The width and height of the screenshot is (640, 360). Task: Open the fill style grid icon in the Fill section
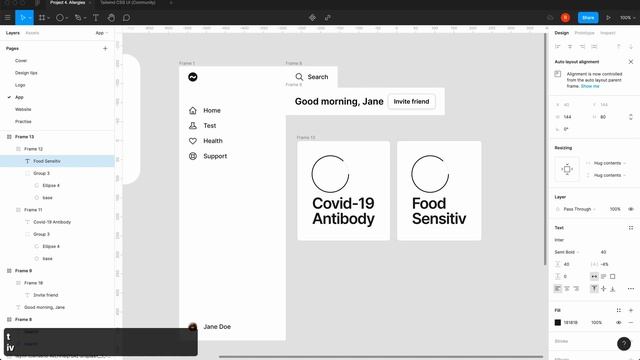coord(619,310)
